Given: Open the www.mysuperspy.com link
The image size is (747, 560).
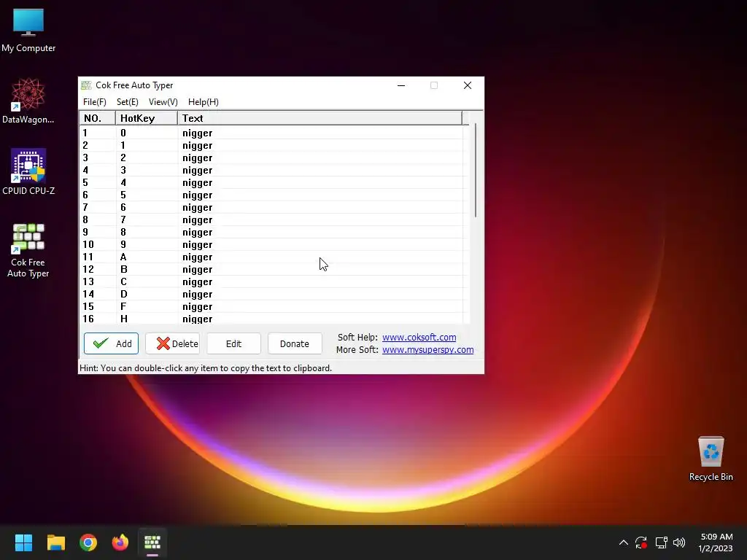Looking at the screenshot, I should coord(427,349).
